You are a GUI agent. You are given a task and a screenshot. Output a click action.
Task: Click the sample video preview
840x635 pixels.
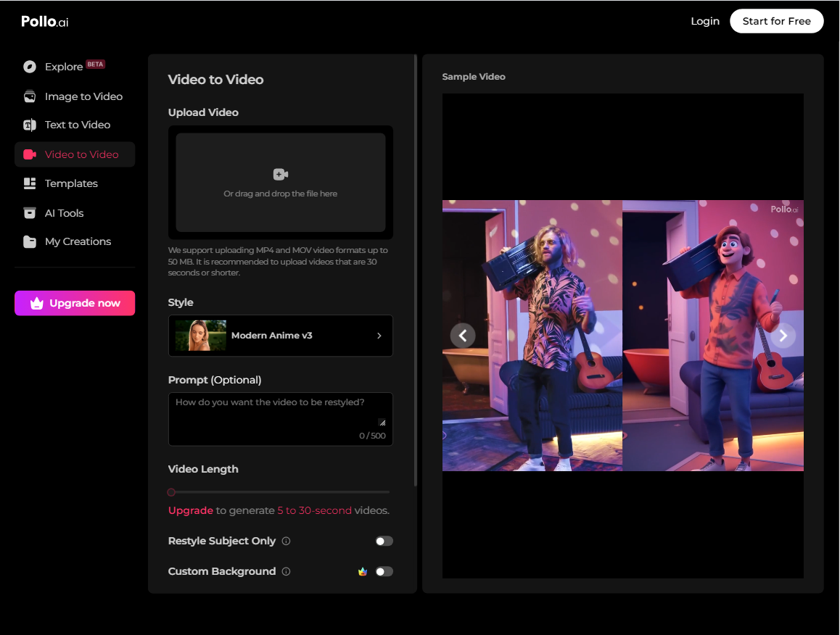pos(622,336)
